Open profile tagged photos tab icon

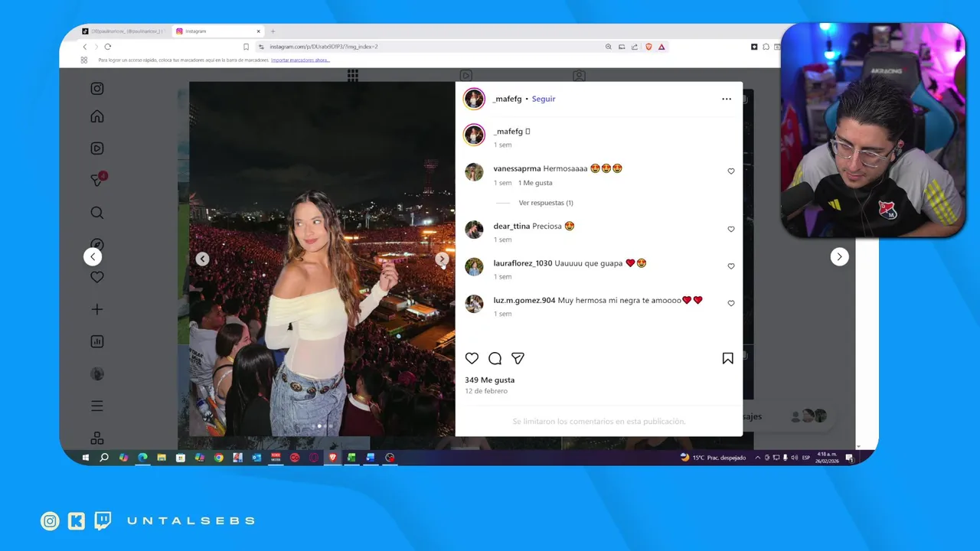[579, 76]
